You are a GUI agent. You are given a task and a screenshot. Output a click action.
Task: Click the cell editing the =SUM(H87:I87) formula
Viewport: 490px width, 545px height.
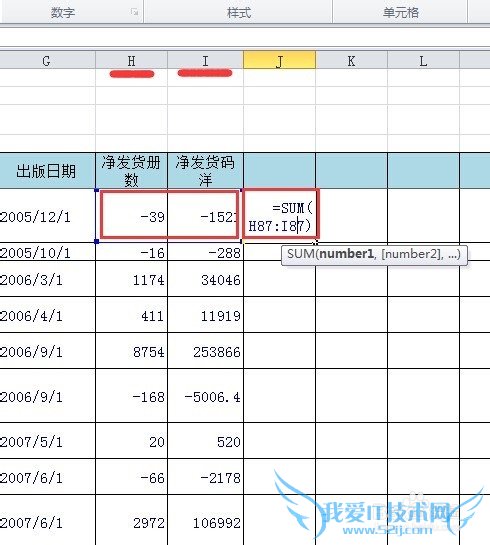pyautogui.click(x=280, y=216)
